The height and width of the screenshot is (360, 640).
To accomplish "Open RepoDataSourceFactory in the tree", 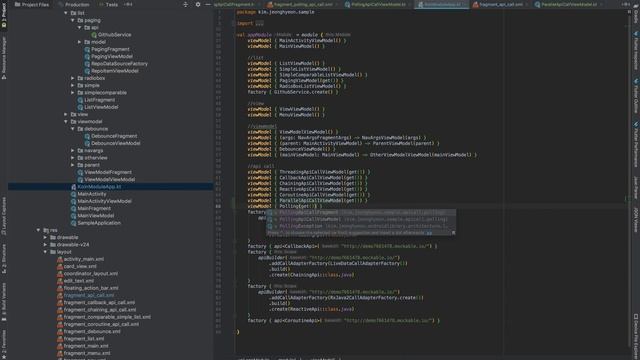I will [x=116, y=64].
